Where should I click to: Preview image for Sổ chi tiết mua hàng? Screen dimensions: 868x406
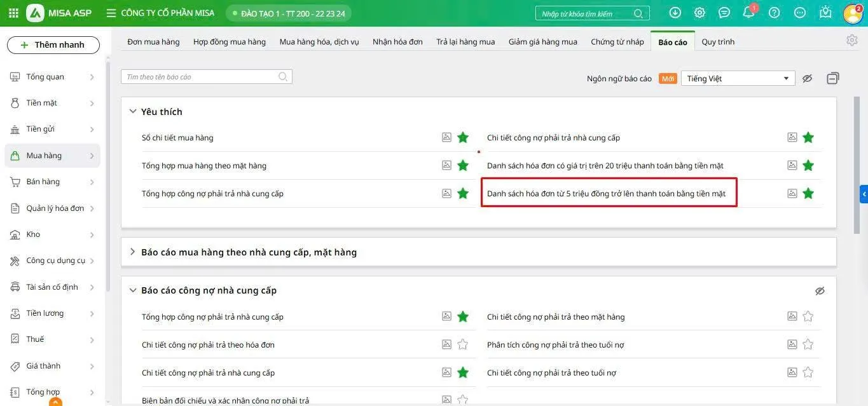coord(447,137)
